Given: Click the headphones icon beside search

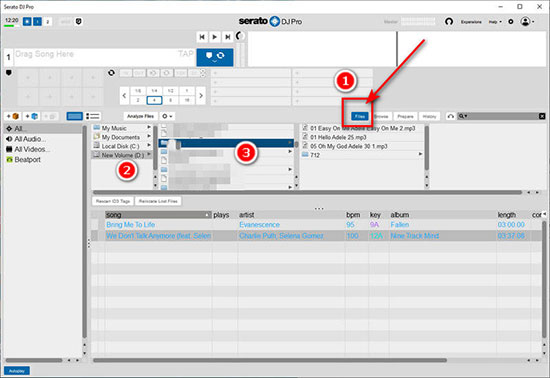Looking at the screenshot, I should pyautogui.click(x=451, y=116).
